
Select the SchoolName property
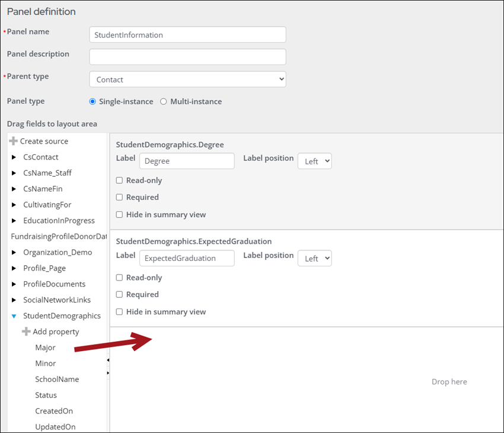[57, 379]
